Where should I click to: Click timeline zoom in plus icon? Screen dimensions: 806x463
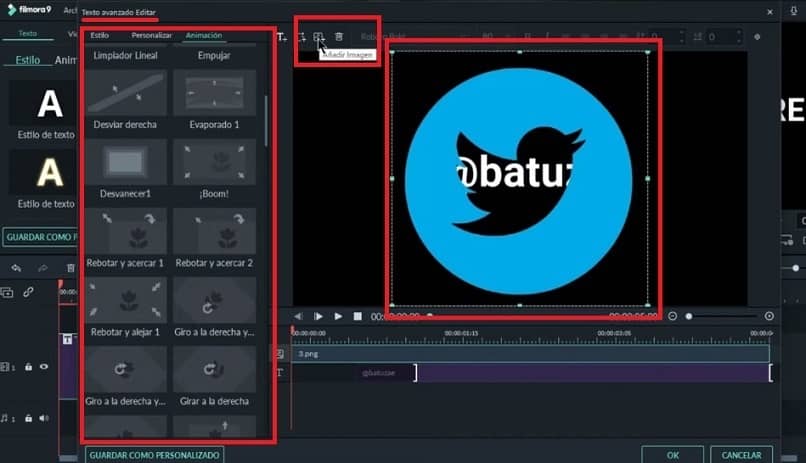769,316
